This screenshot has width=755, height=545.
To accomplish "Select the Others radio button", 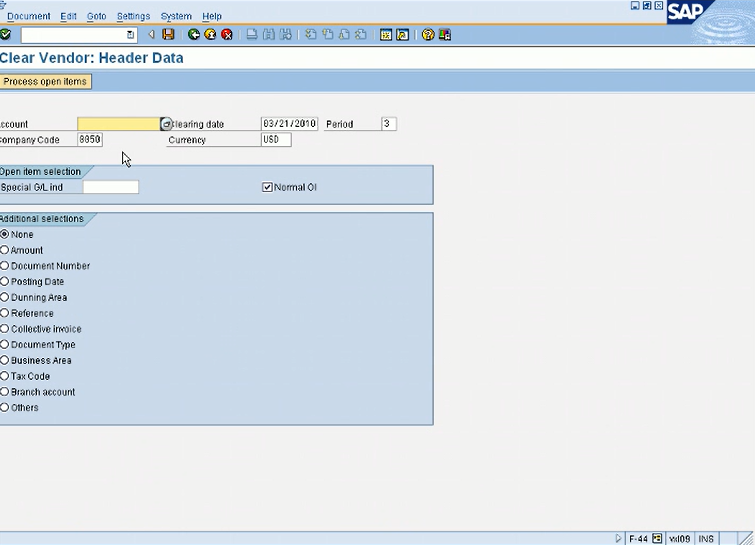I will tap(4, 407).
